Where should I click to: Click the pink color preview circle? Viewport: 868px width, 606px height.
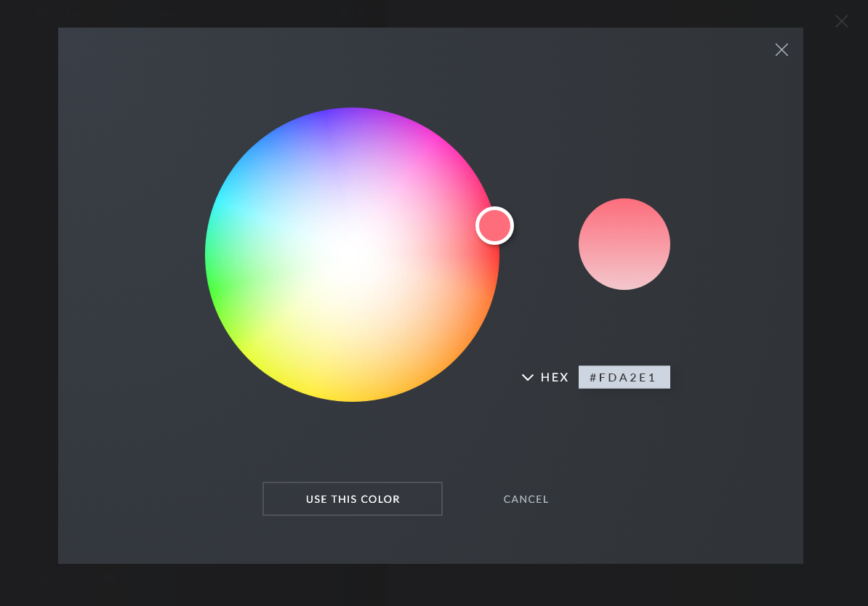pyautogui.click(x=624, y=244)
